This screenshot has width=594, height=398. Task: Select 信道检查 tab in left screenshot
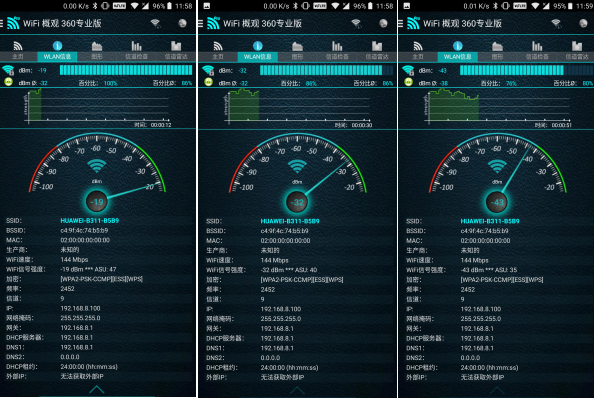136,56
